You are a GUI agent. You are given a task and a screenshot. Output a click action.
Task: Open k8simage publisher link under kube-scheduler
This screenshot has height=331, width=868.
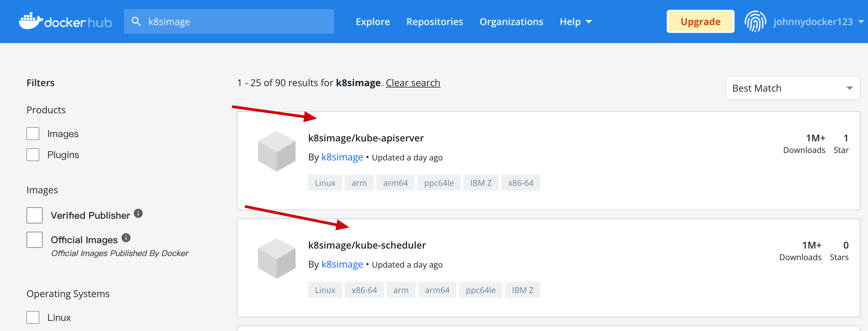342,265
